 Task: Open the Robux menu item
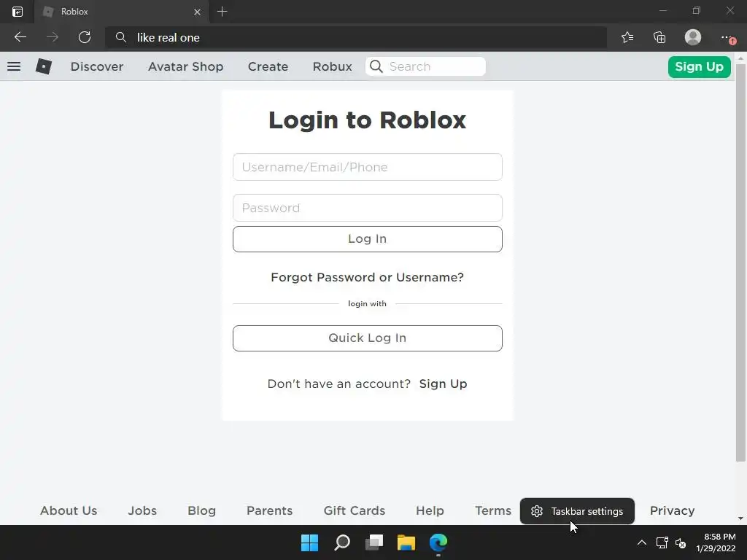332,66
